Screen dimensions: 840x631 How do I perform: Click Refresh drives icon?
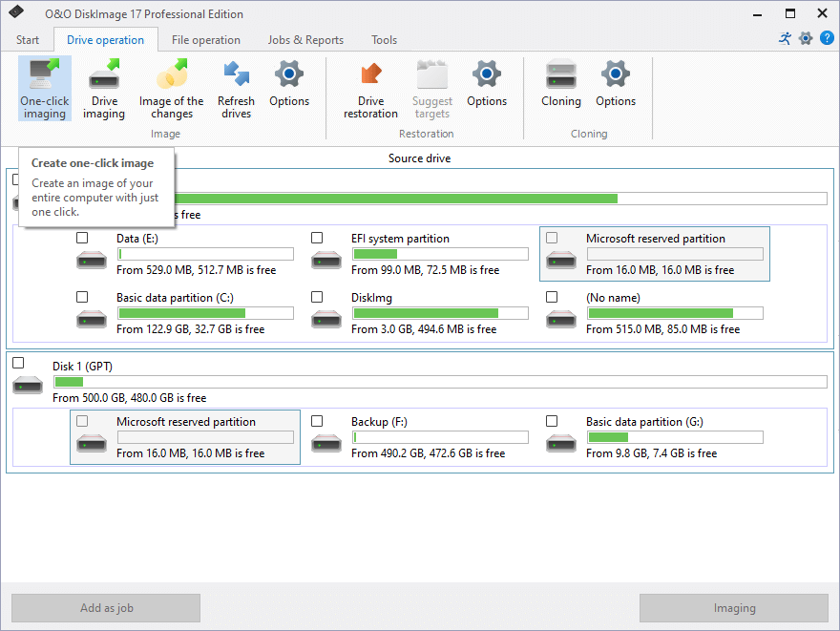coord(237,89)
